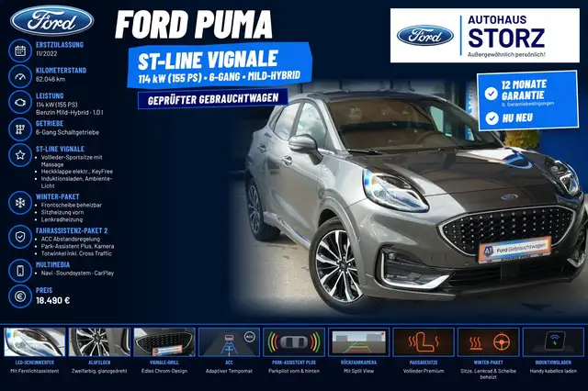The width and height of the screenshot is (588, 391).
Task: Click the Ford logo in Autohaus Storz banner
Action: tap(424, 36)
